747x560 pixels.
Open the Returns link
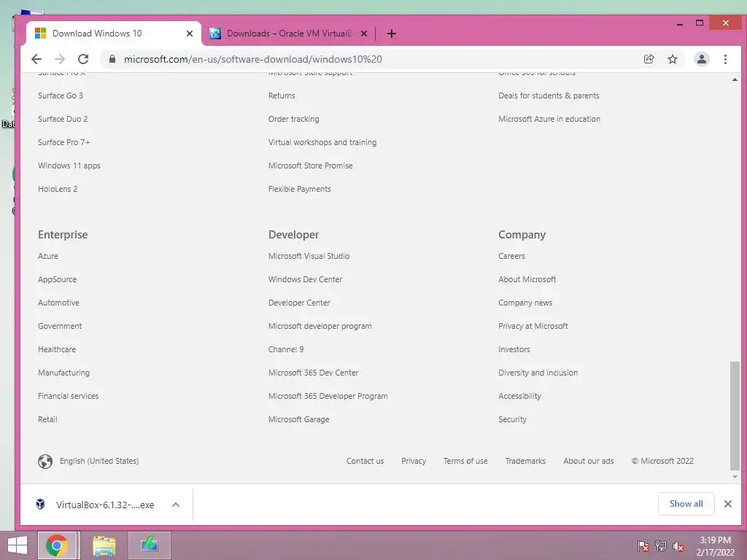(x=282, y=96)
